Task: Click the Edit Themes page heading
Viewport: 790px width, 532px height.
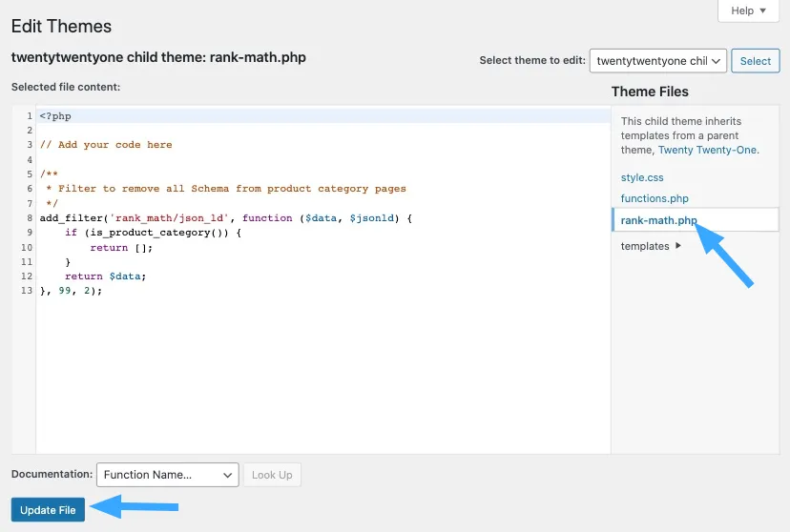Action: coord(61,26)
